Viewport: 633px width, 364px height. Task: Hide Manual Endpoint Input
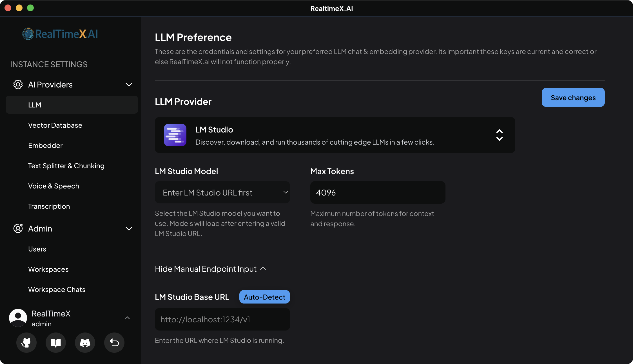[x=210, y=269]
